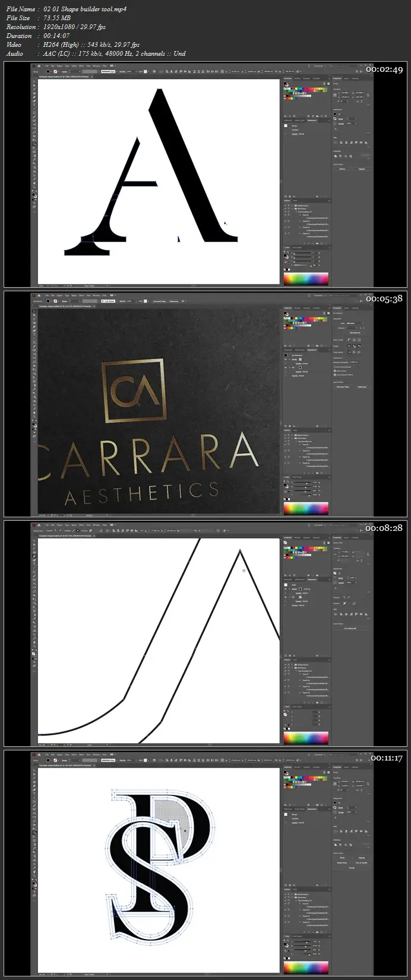
Task: Toggle Default Actions checkmark in 00:05:38 frame
Action: pos(285,435)
